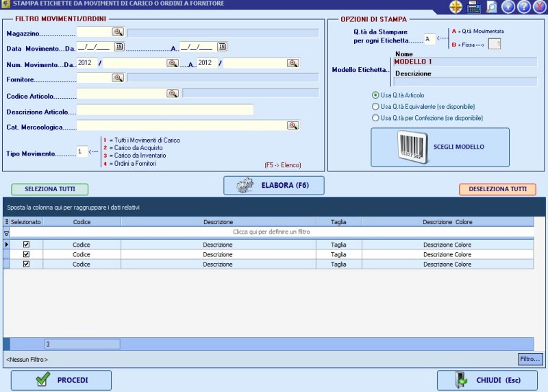The width and height of the screenshot is (548, 392).
Task: Click the print preview icon at top
Action: tap(491, 7)
